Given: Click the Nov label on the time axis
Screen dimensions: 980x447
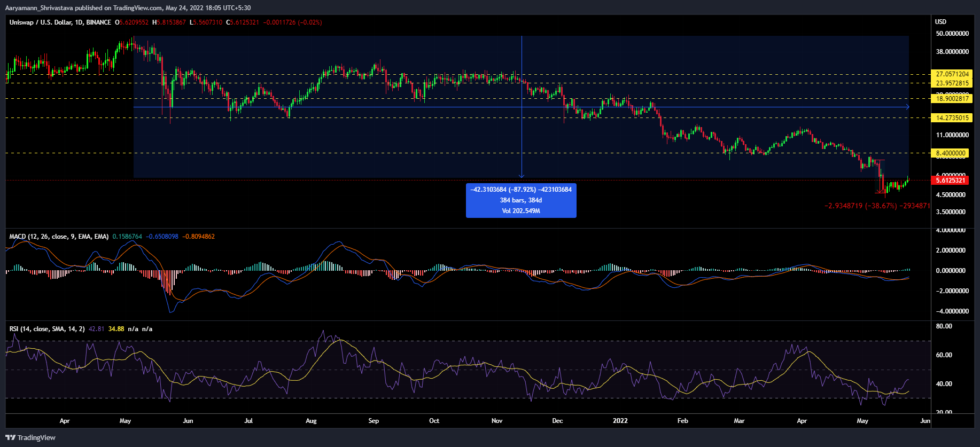Looking at the screenshot, I should tap(497, 421).
